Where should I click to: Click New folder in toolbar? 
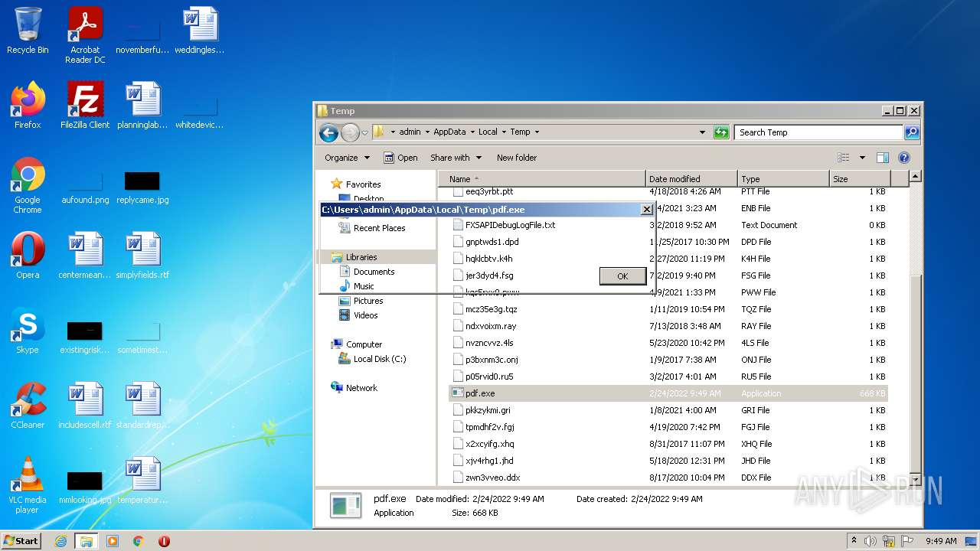(517, 158)
